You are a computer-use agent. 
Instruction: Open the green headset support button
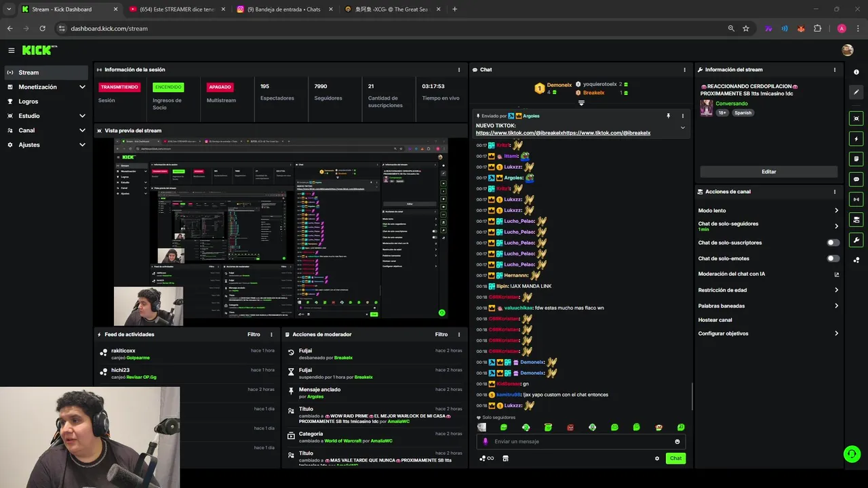click(x=852, y=453)
